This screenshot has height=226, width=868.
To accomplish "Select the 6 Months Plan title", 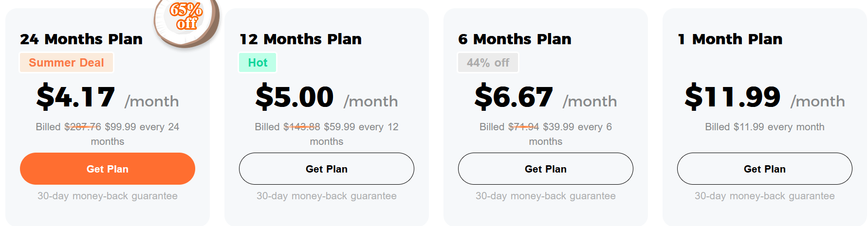I will pyautogui.click(x=515, y=39).
